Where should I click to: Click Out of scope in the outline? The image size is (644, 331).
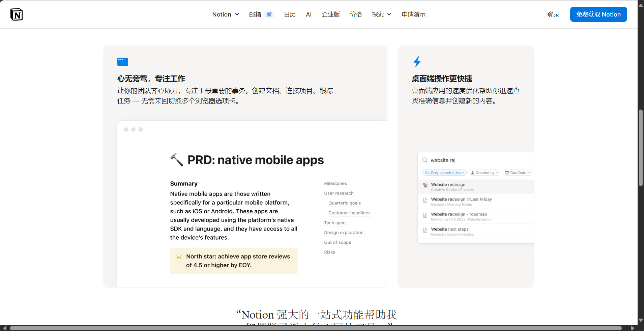tap(338, 242)
